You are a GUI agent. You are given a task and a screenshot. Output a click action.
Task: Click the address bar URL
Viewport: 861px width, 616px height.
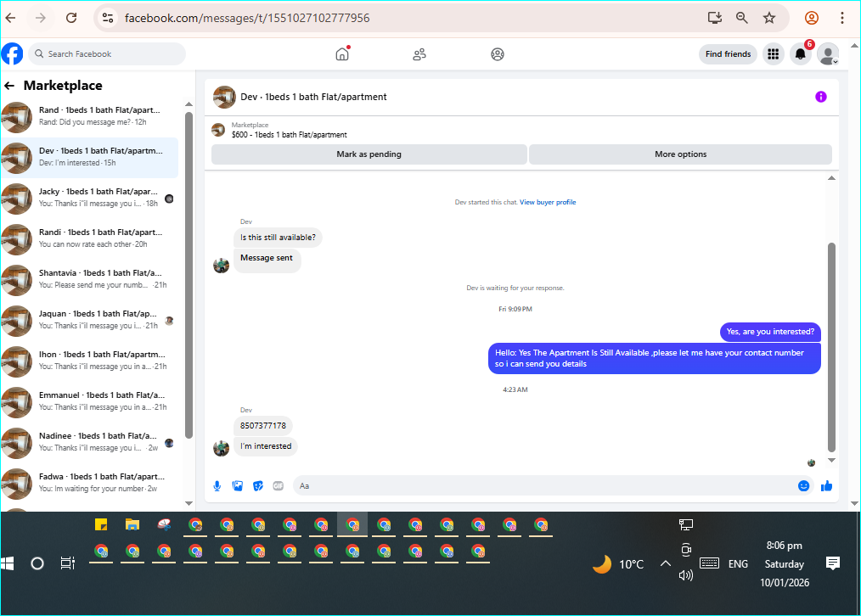247,18
